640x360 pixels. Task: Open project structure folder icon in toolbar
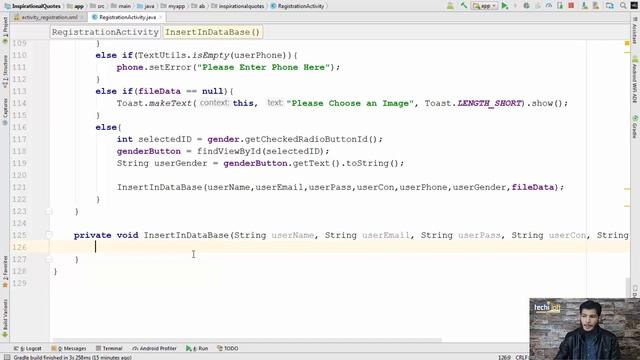pos(610,6)
